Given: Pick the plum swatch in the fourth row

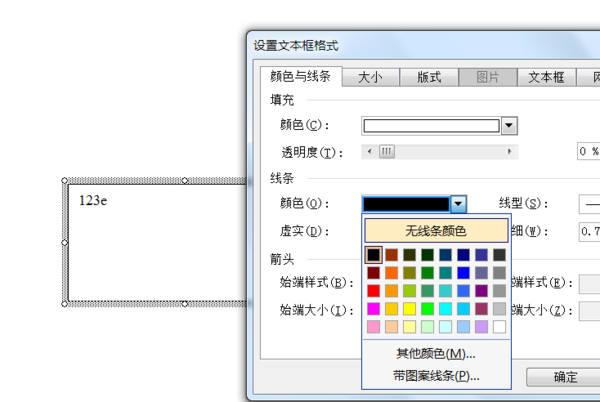Looking at the screenshot, I should point(481,309).
